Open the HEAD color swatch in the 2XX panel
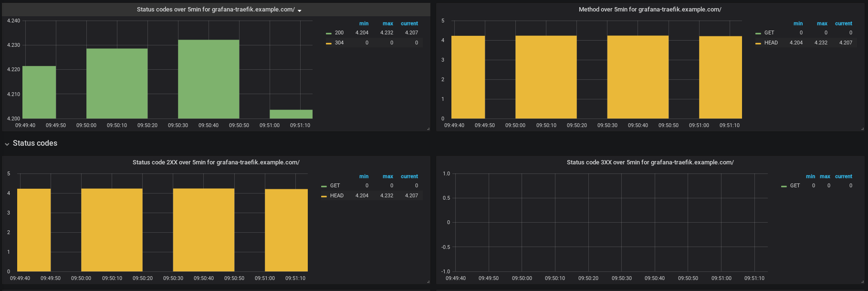Viewport: 868px width, 291px height. pyautogui.click(x=324, y=196)
